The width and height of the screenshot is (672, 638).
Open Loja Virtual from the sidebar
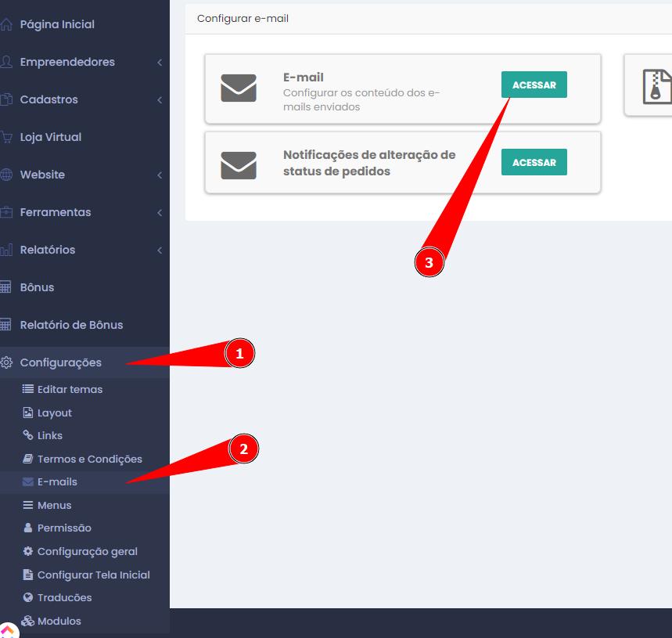(51, 137)
